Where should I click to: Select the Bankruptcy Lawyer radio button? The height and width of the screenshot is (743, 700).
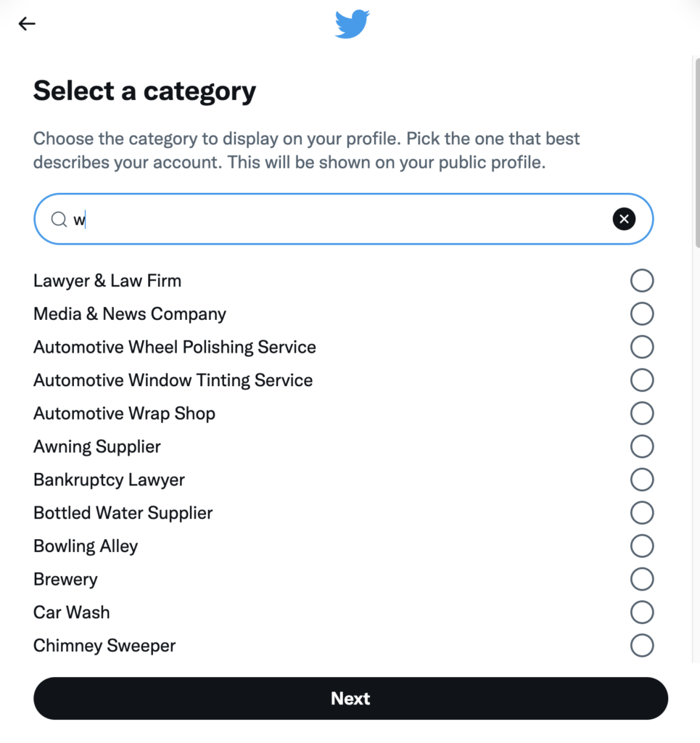click(x=642, y=480)
